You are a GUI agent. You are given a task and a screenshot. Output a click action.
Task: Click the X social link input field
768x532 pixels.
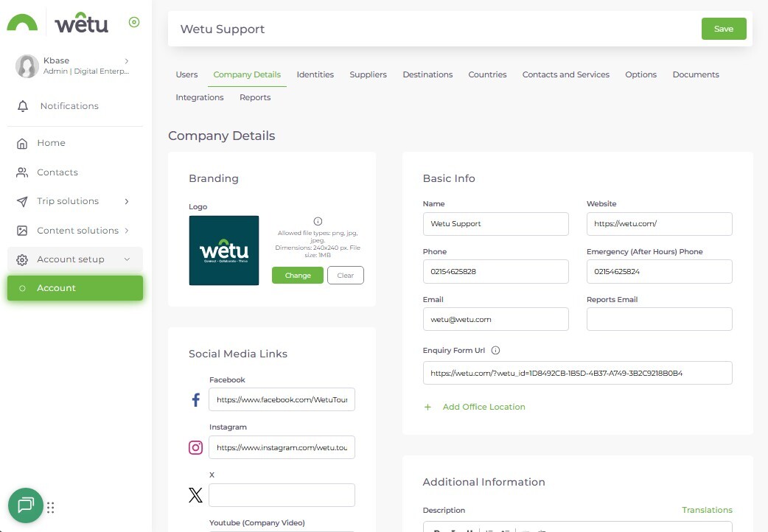(x=282, y=495)
